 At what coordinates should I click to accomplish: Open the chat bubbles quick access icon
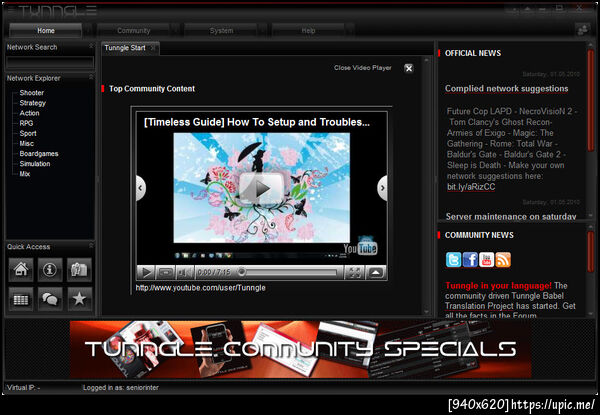pyautogui.click(x=50, y=299)
